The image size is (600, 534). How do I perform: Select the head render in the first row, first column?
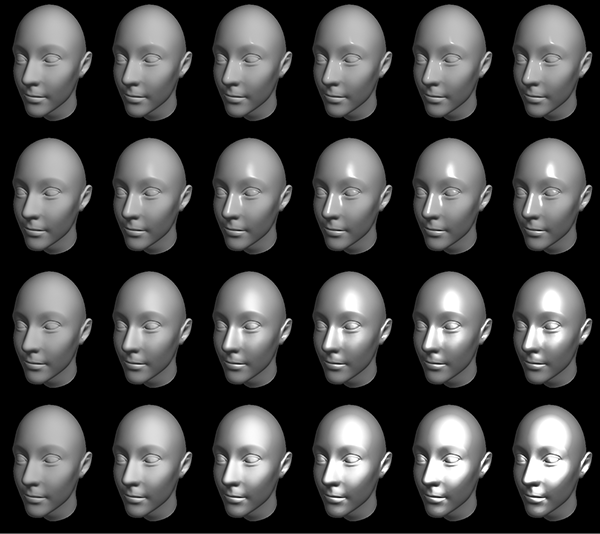coord(50,63)
